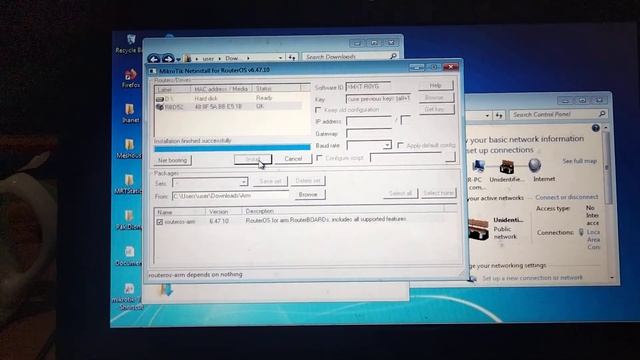Click the Net booting button
Screen dimensions: 640x360
tap(173, 160)
